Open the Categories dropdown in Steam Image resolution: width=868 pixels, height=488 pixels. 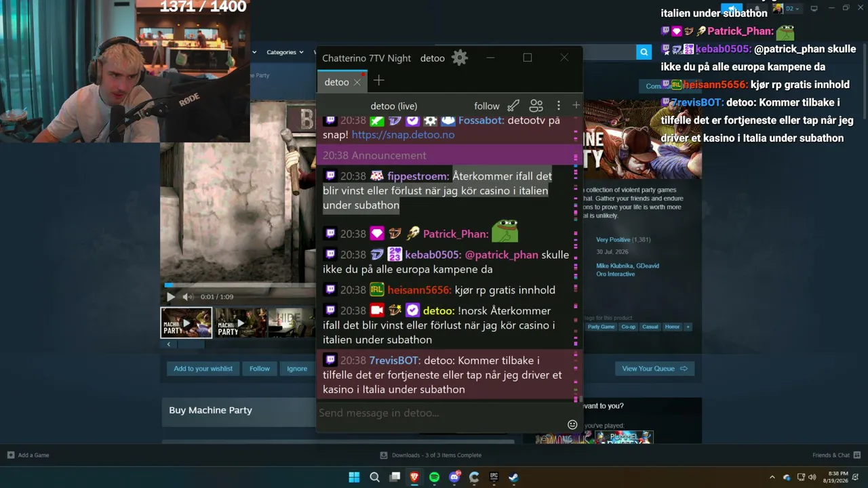tap(285, 52)
